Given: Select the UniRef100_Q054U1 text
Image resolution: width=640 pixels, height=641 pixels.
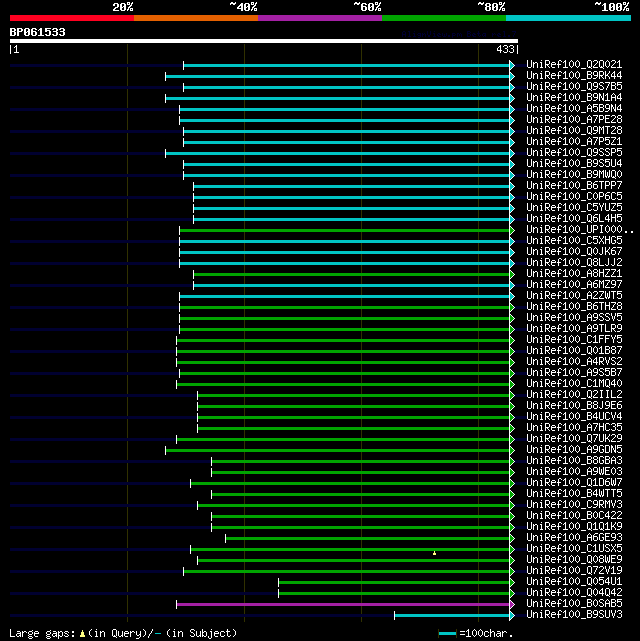Looking at the screenshot, I should (x=574, y=582).
